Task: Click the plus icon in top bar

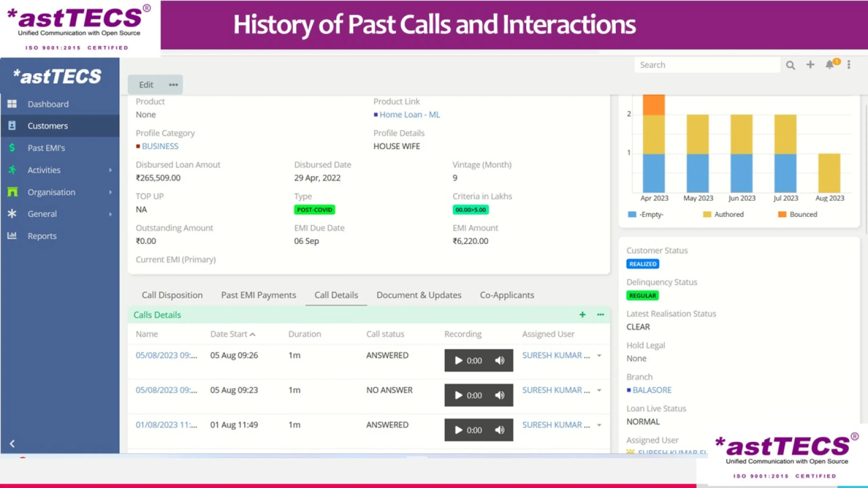Action: pos(810,64)
